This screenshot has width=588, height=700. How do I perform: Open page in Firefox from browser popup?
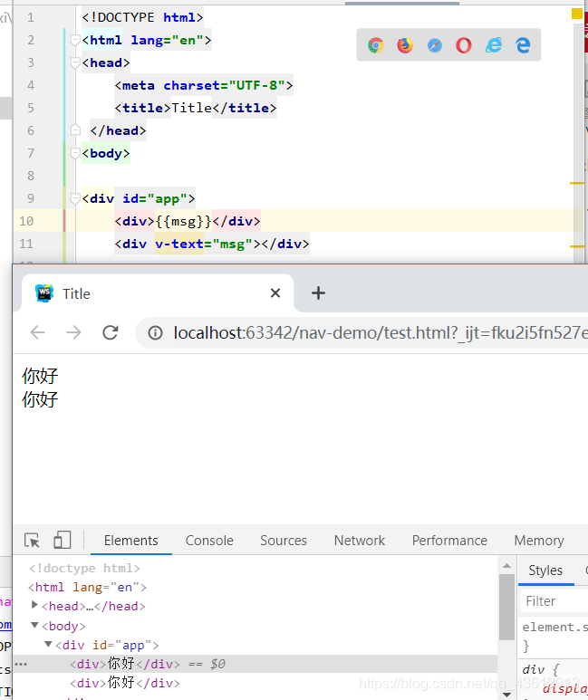[405, 45]
